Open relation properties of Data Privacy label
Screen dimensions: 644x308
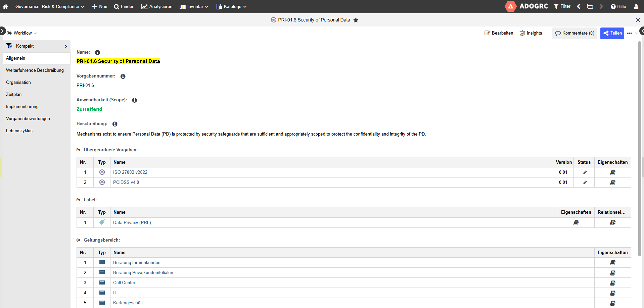[x=613, y=222]
